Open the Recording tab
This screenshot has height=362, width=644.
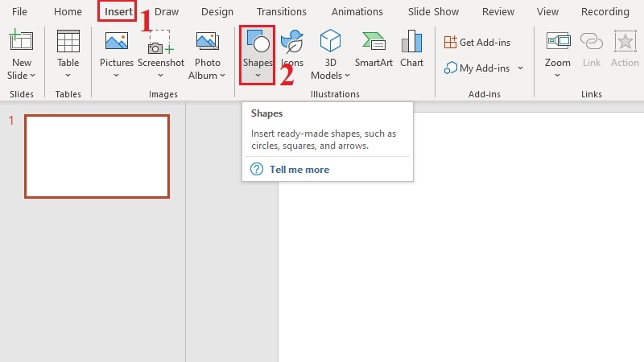point(605,11)
